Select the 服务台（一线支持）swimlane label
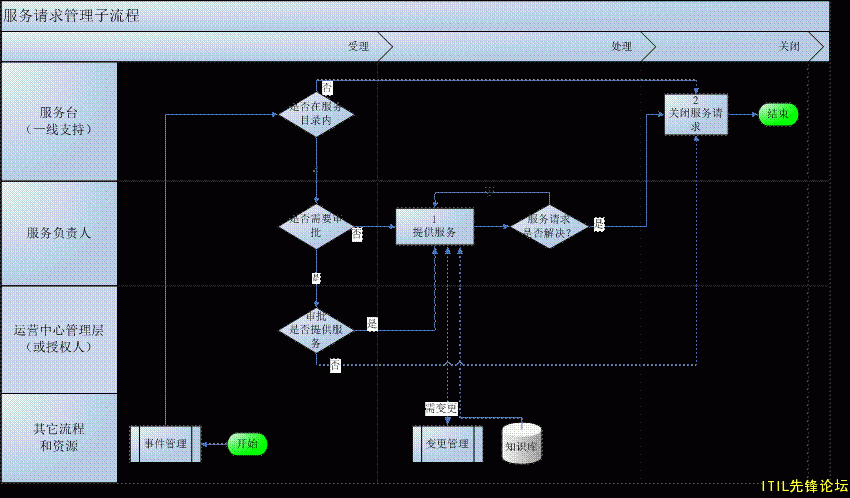 point(59,121)
